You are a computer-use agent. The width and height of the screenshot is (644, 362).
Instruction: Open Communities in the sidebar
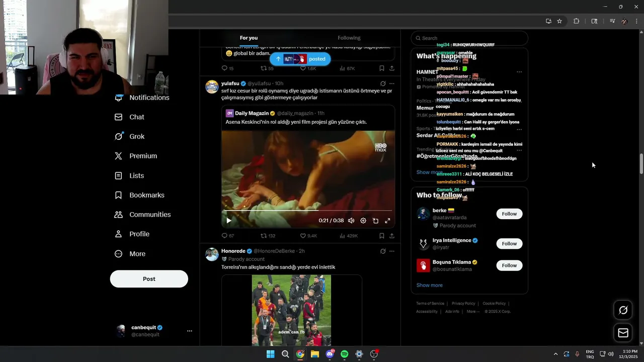(142, 215)
